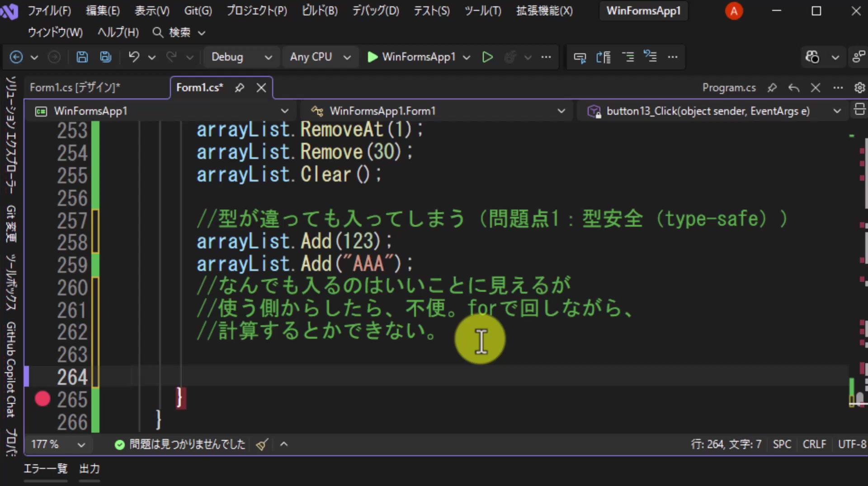
Task: Switch to the Form1.cs [デザイン] tab
Action: (75, 88)
